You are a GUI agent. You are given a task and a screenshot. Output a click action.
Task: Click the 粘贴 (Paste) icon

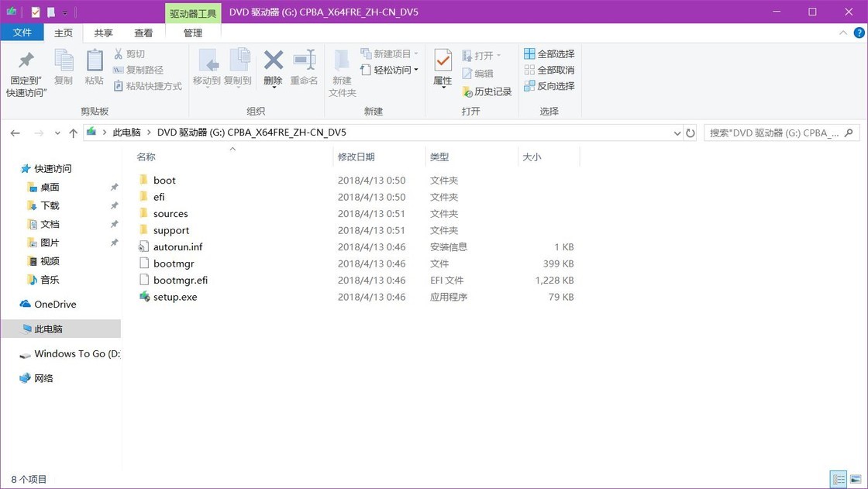coord(94,69)
